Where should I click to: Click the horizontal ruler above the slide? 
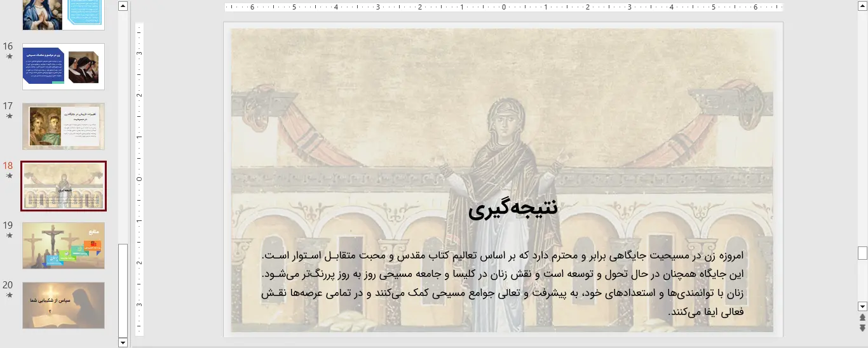tap(504, 8)
